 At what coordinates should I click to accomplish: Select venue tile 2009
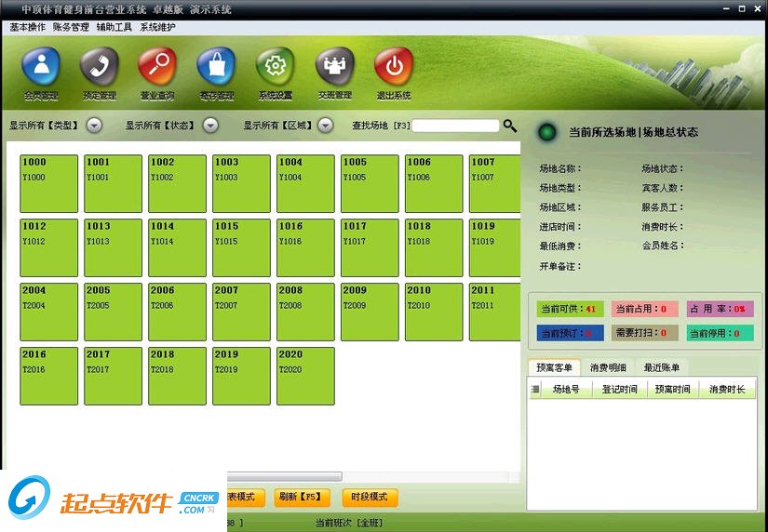coord(370,312)
